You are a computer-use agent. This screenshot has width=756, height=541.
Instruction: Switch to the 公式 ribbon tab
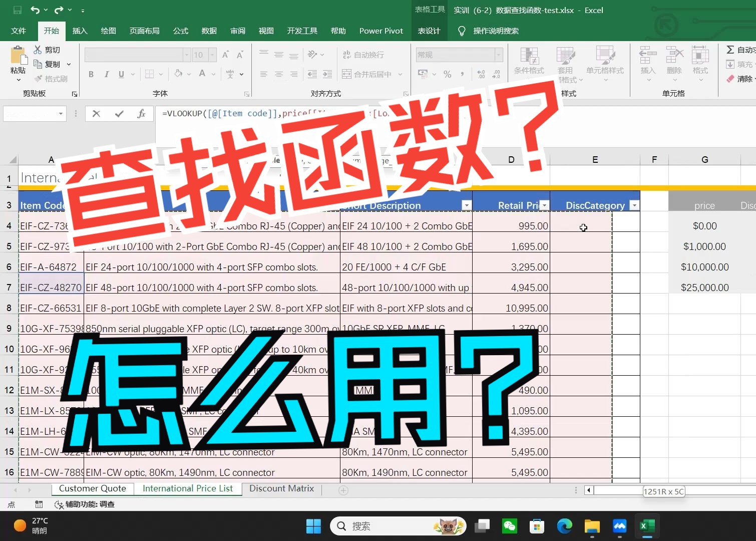point(180,31)
